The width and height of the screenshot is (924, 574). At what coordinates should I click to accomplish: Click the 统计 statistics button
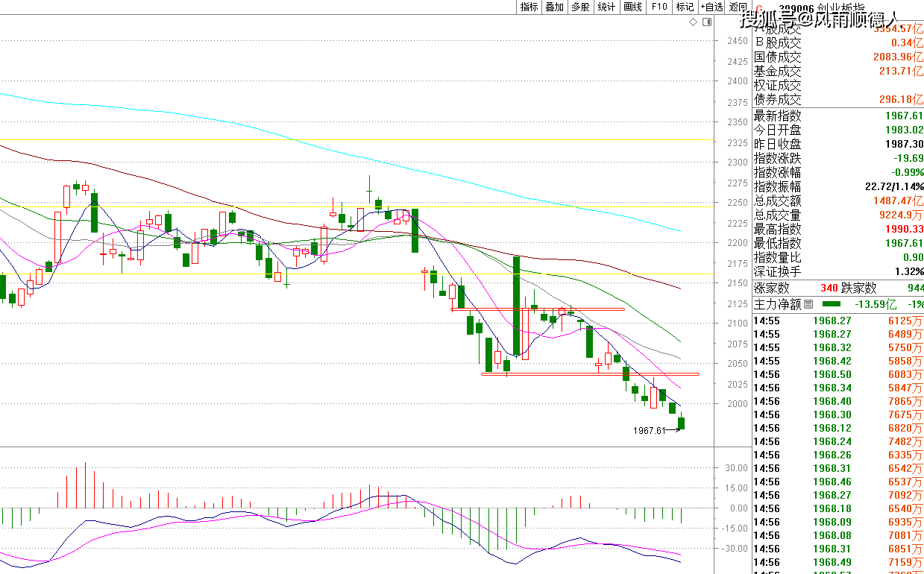click(x=606, y=7)
